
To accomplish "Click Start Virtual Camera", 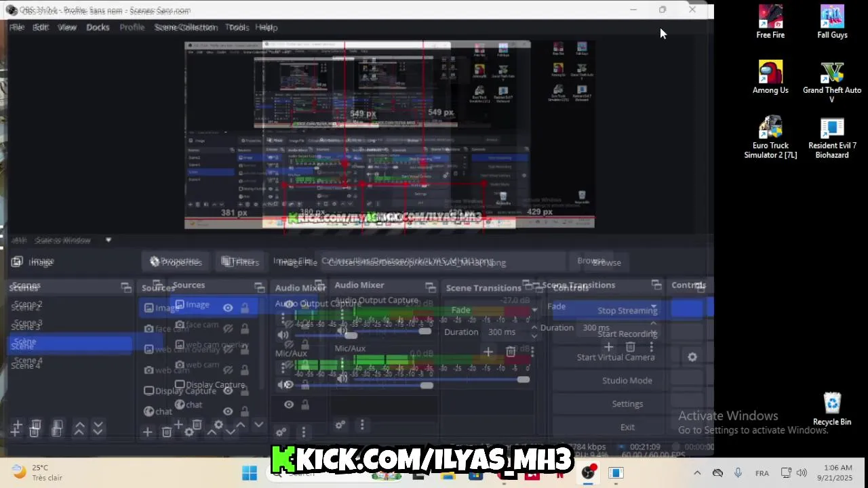I will point(616,357).
